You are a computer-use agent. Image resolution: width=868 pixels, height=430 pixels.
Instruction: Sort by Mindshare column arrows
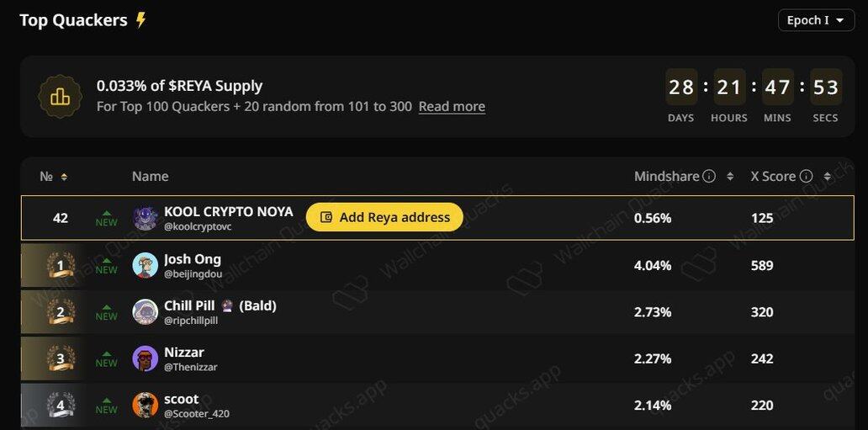pos(730,177)
